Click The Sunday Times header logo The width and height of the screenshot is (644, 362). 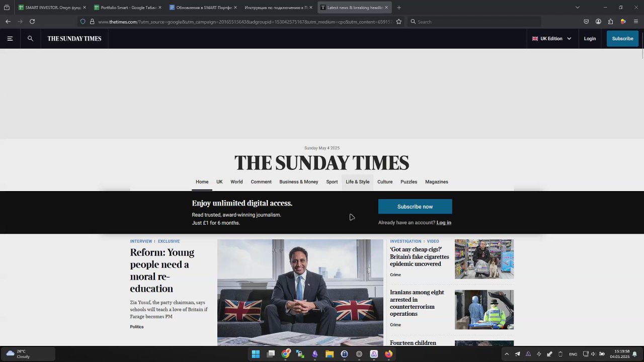pyautogui.click(x=74, y=39)
